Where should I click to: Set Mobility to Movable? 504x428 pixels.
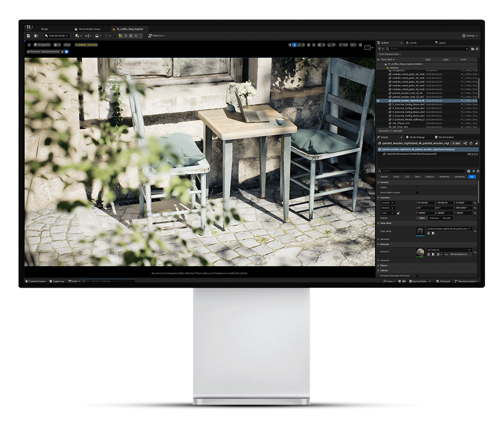447,218
